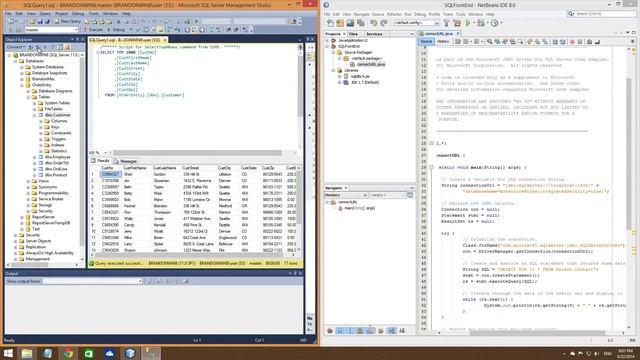Image resolution: width=640 pixels, height=360 pixels.
Task: Click the Redo icon in NetBeans toolbar
Action: pos(384,23)
